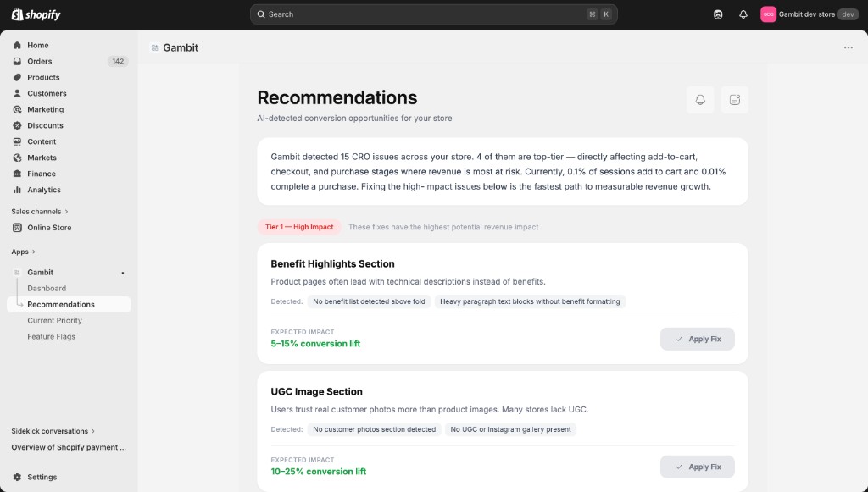This screenshot has height=492, width=868.
Task: Click the store avatar icon
Action: pyautogui.click(x=768, y=14)
